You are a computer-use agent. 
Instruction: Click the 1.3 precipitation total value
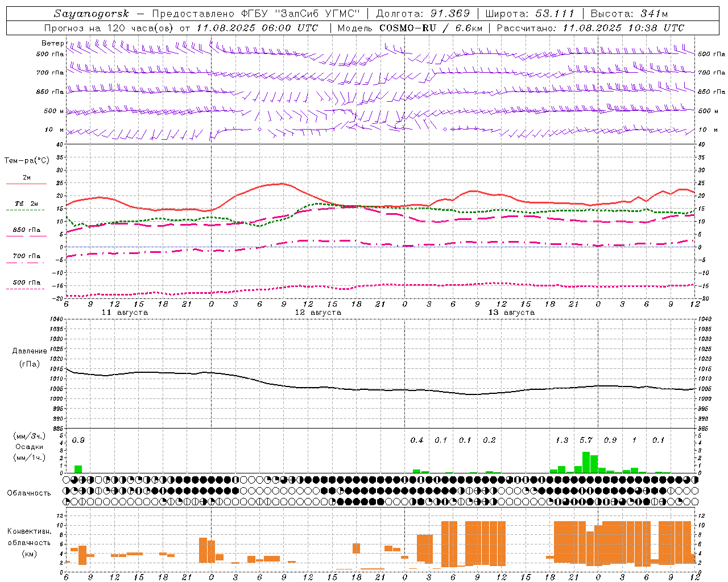(562, 440)
